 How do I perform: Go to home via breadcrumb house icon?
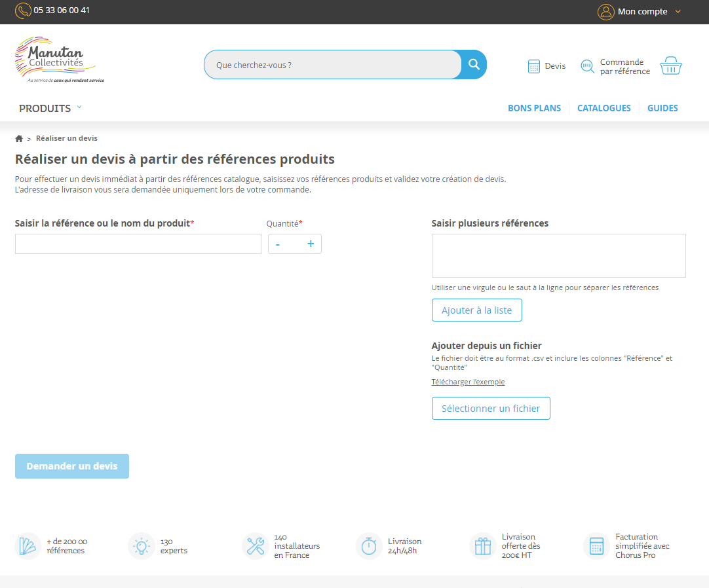(x=19, y=139)
